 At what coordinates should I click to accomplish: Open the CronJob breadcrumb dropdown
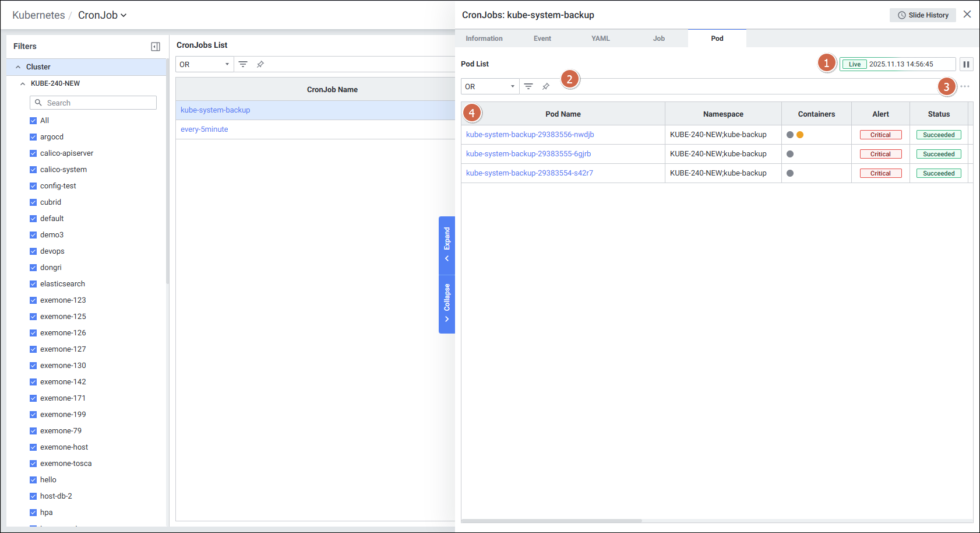103,15
